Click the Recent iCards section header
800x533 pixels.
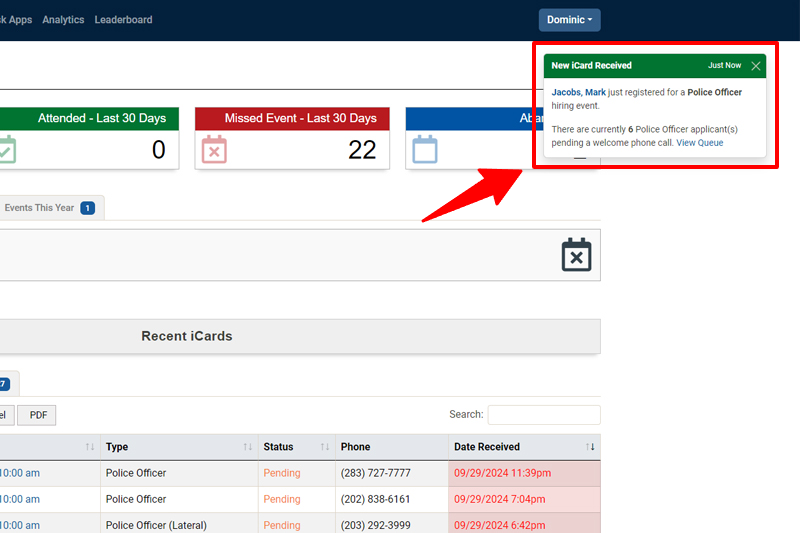187,336
